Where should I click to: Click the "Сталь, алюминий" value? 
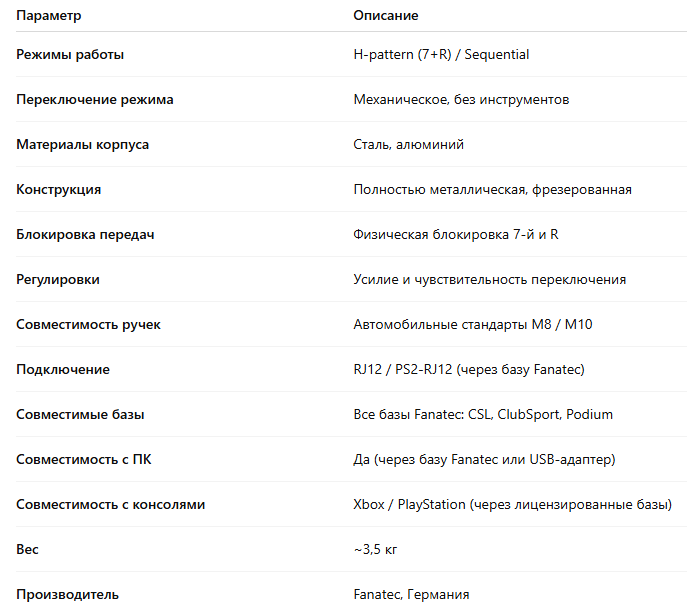[x=408, y=145]
